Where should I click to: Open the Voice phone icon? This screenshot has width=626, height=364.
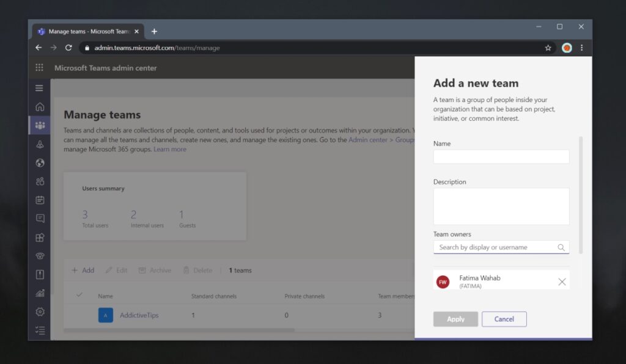(40, 255)
